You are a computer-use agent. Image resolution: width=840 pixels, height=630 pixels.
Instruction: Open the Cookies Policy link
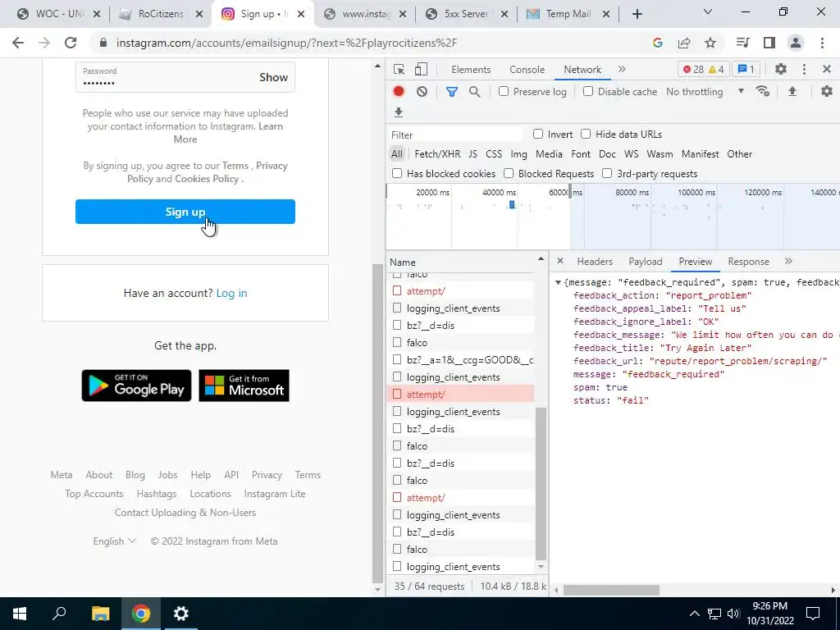[x=207, y=179]
